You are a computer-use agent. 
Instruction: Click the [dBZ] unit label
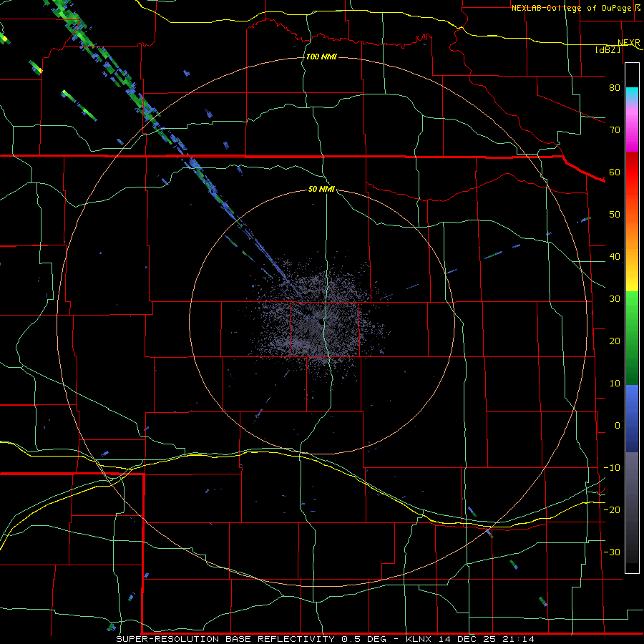coord(608,49)
